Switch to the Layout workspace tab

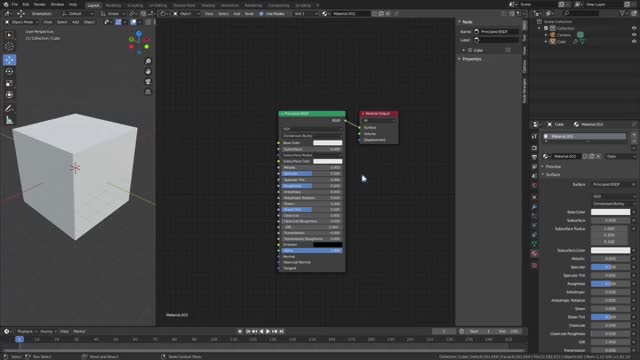pyautogui.click(x=93, y=5)
